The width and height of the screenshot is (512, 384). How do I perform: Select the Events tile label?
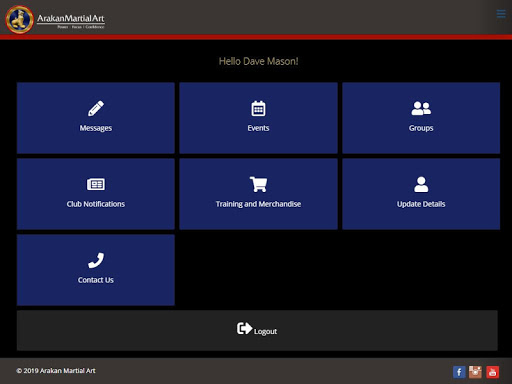coord(258,128)
